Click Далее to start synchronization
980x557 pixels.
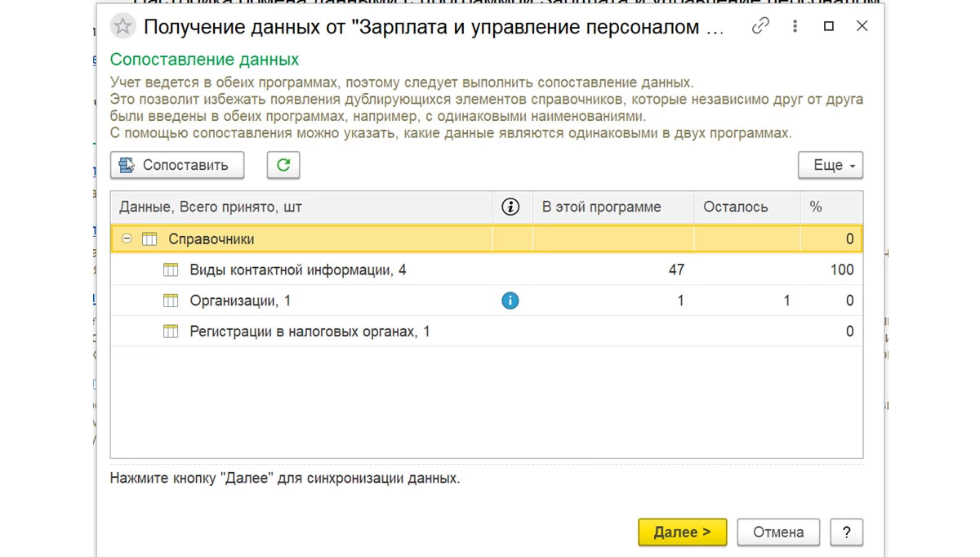[682, 532]
